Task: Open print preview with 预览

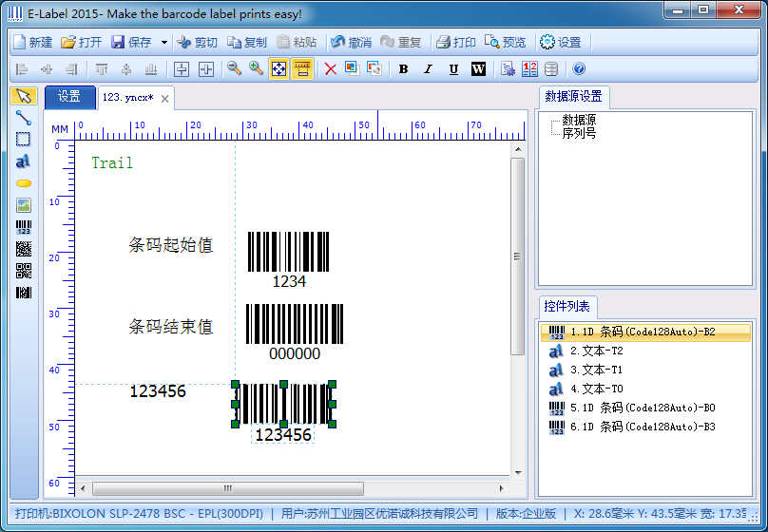Action: click(505, 43)
